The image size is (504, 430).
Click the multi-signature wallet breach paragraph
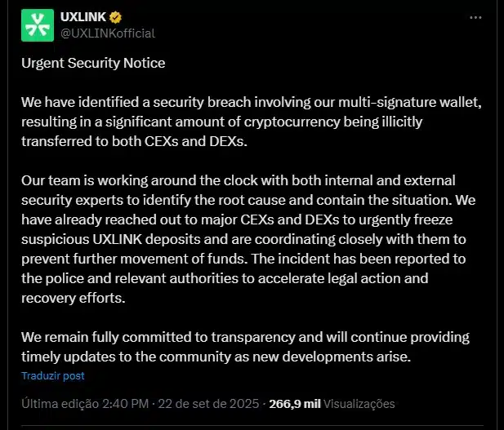[x=252, y=122]
